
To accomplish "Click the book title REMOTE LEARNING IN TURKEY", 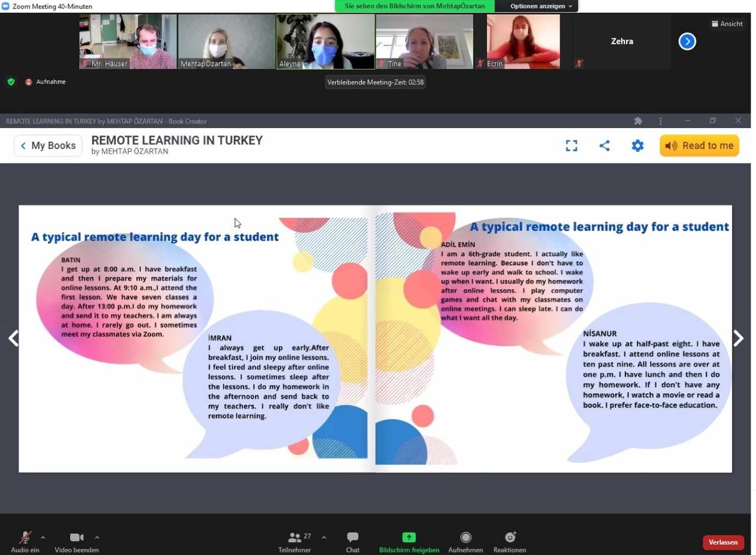I will (x=177, y=141).
